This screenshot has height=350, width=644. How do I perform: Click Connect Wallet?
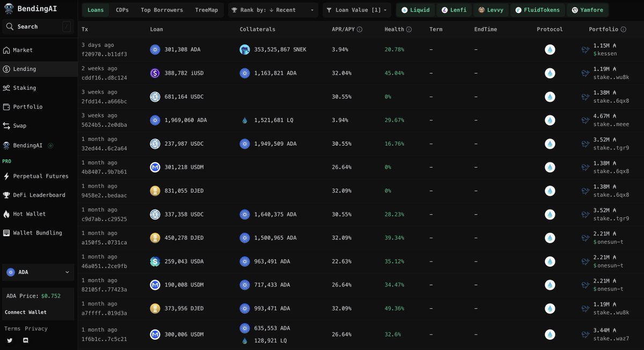pyautogui.click(x=26, y=312)
